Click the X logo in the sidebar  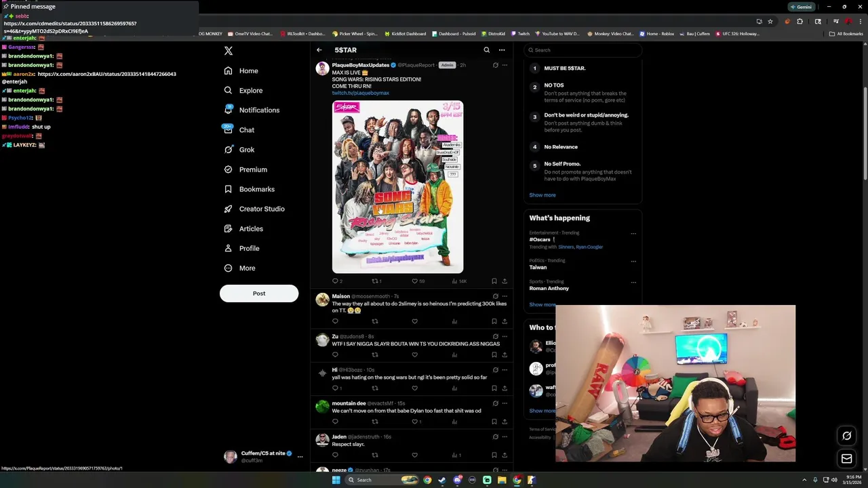coord(229,50)
